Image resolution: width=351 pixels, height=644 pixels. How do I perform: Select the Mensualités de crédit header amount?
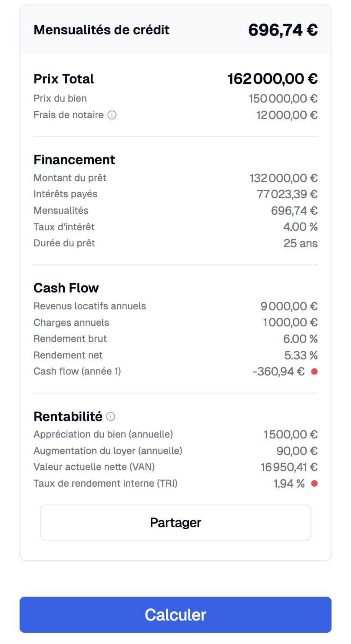[283, 30]
